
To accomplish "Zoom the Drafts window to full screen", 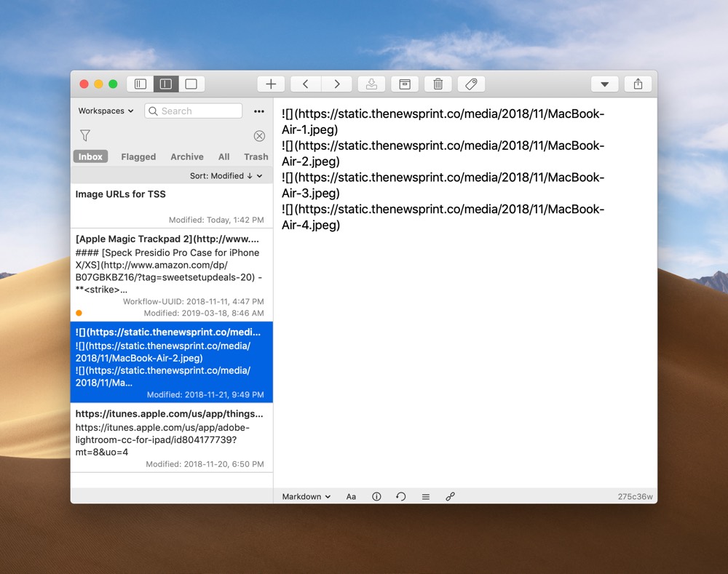I will (113, 84).
